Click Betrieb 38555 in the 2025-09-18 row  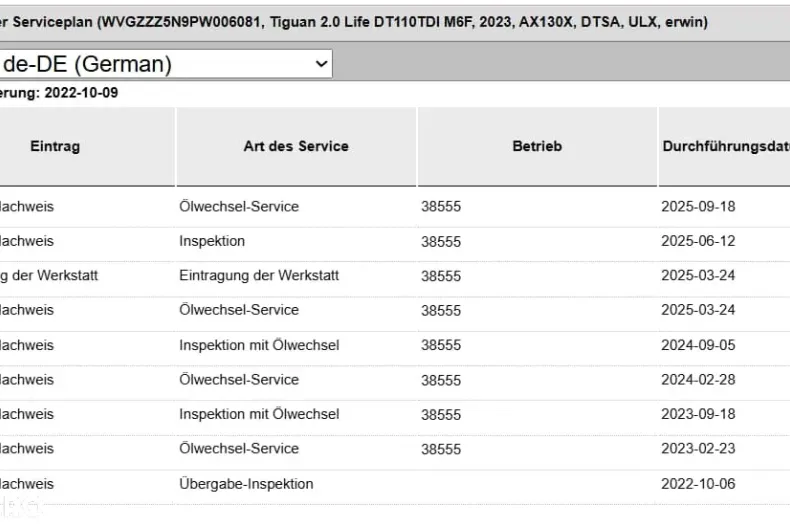tap(441, 207)
